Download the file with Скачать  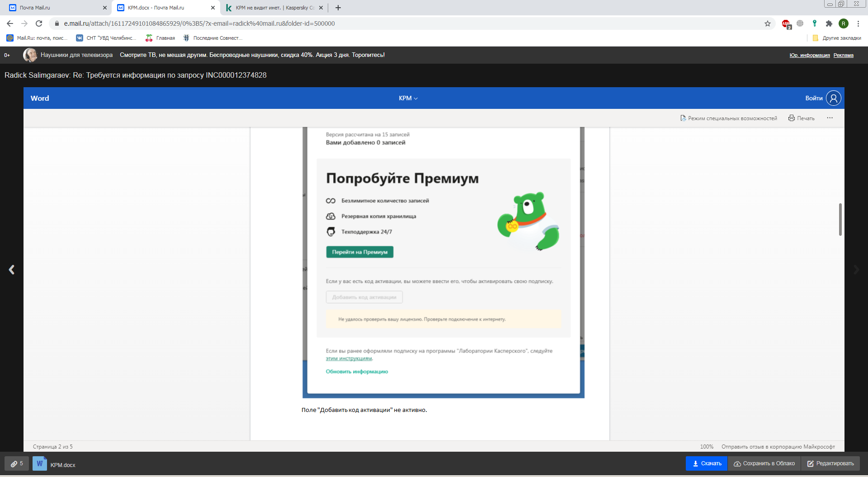pos(707,463)
